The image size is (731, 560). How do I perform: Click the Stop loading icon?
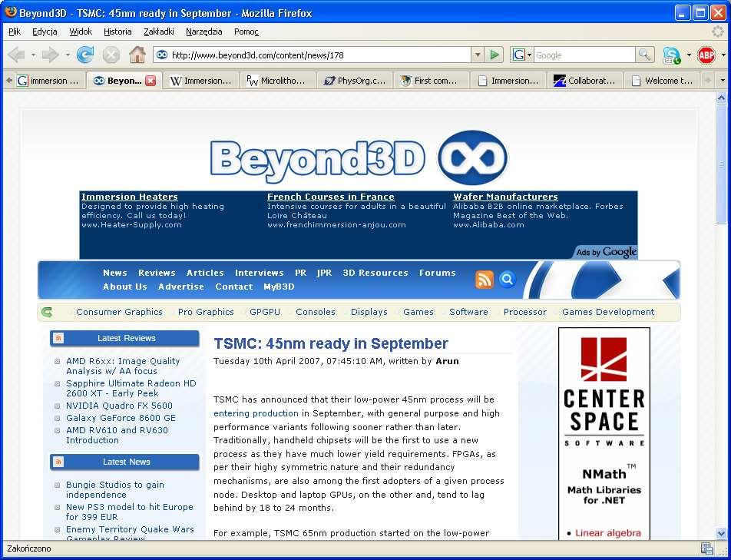pyautogui.click(x=111, y=55)
